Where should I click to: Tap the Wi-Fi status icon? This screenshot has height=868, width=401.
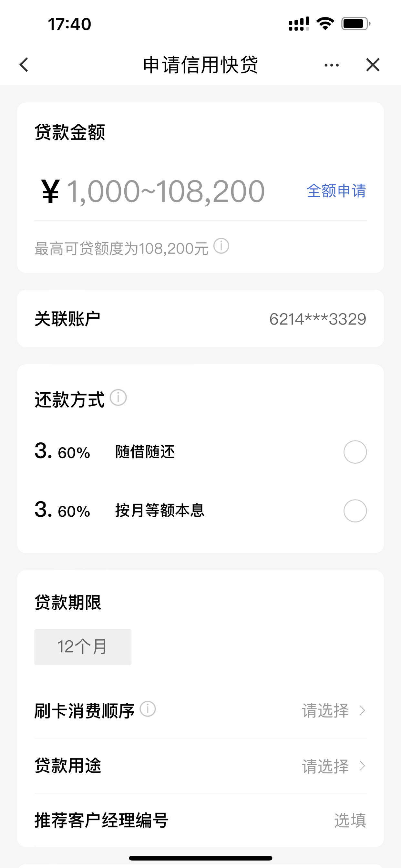[325, 24]
